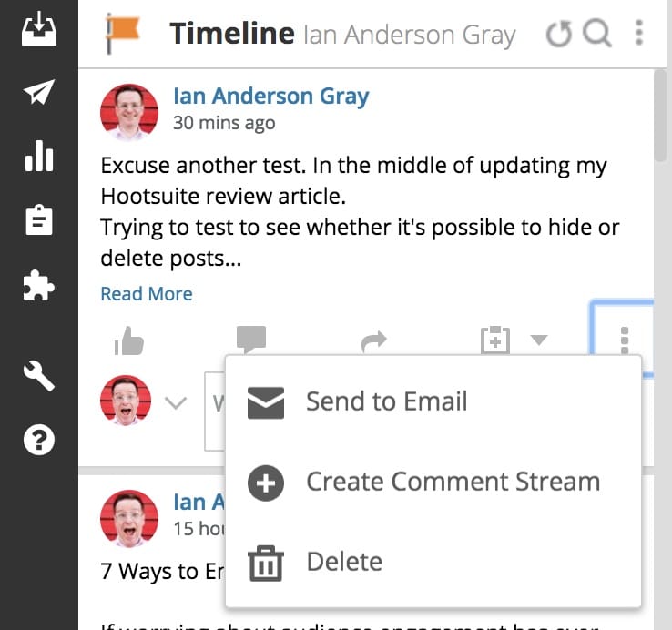Image resolution: width=672 pixels, height=630 pixels.
Task: Open Timeline stream options menu
Action: pos(639,33)
